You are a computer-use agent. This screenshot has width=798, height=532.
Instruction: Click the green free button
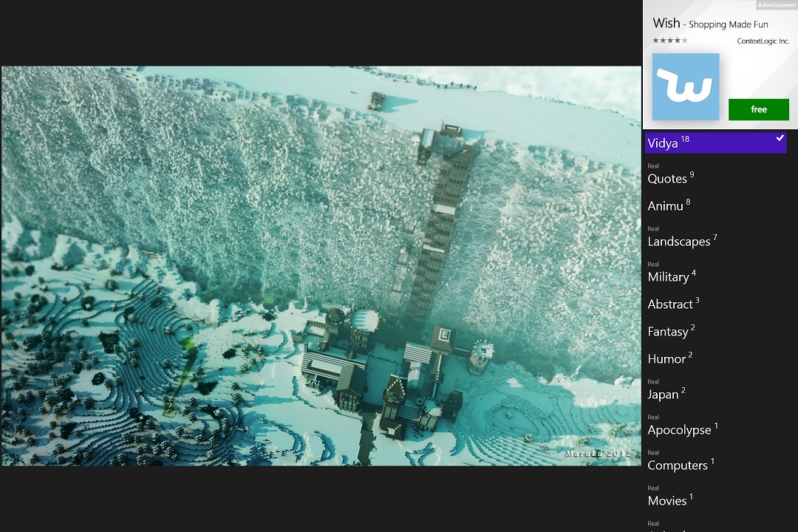[x=758, y=109]
